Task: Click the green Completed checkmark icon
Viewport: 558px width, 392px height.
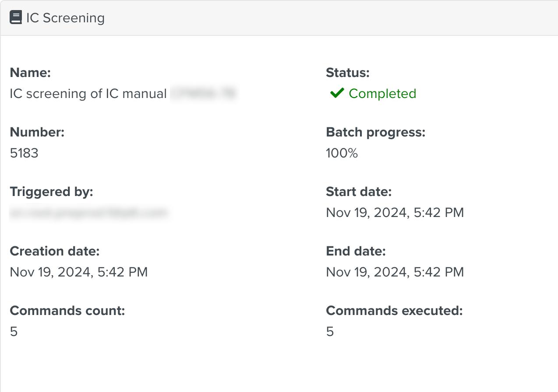Action: coord(336,93)
